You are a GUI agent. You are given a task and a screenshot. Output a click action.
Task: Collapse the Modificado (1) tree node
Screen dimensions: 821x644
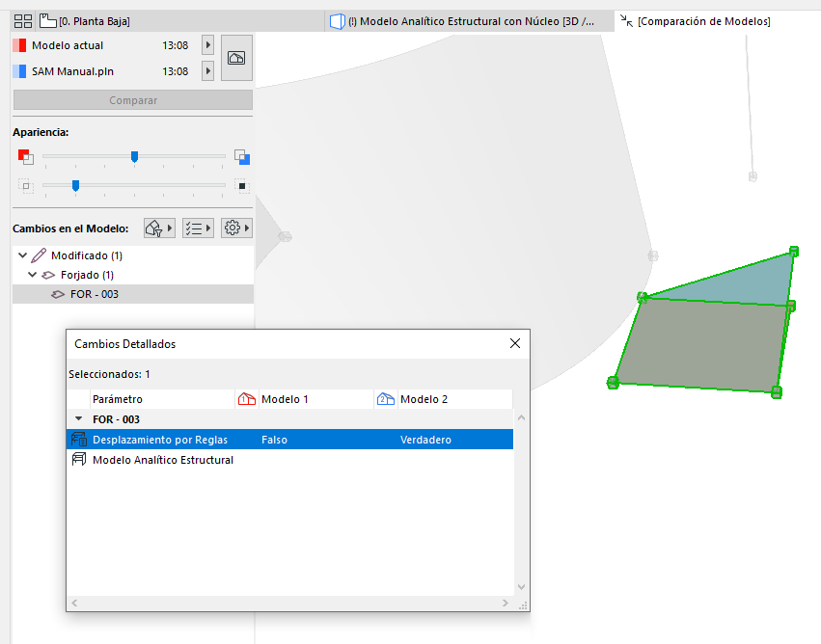click(x=22, y=255)
